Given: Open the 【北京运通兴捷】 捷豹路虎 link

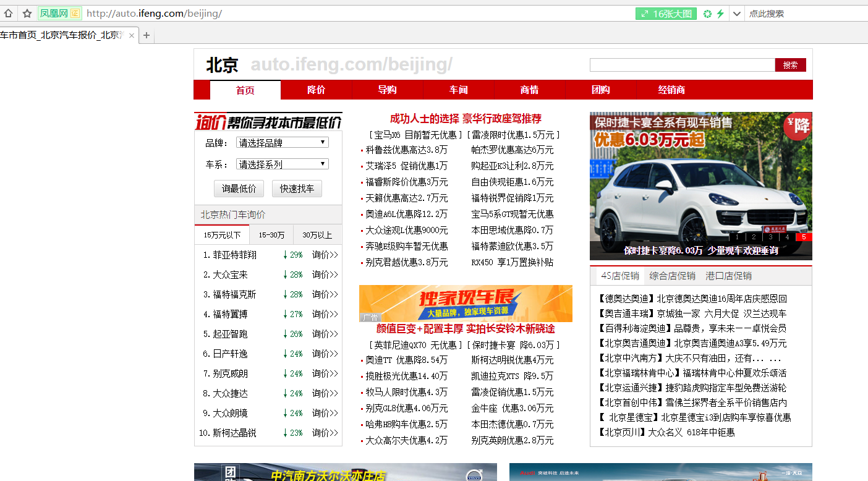Looking at the screenshot, I should [692, 388].
